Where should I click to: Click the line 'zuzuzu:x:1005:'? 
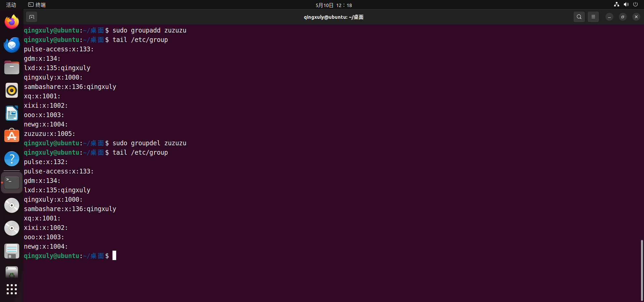coord(50,134)
